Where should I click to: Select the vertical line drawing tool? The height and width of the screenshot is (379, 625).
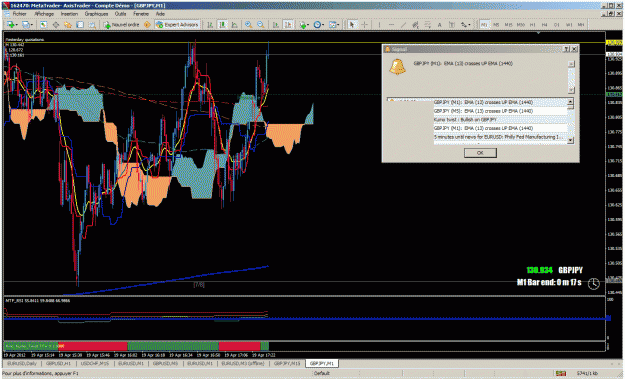pos(379,25)
